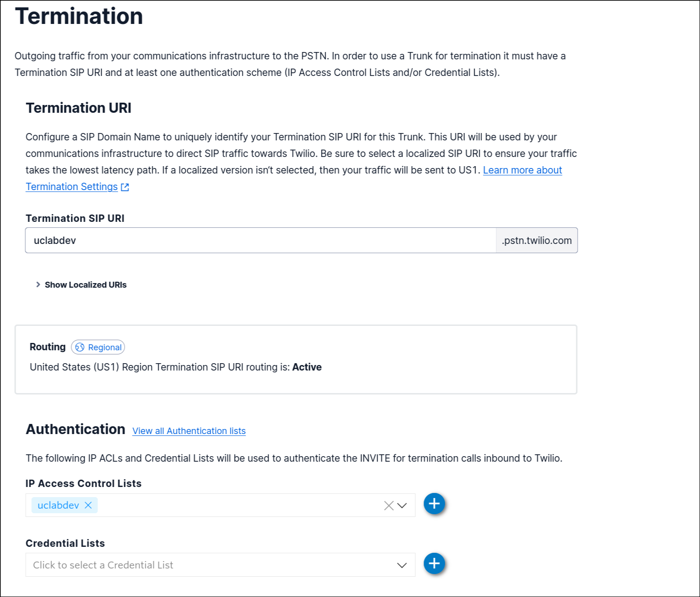Click the Active routing status text
The image size is (700, 597).
tap(307, 367)
